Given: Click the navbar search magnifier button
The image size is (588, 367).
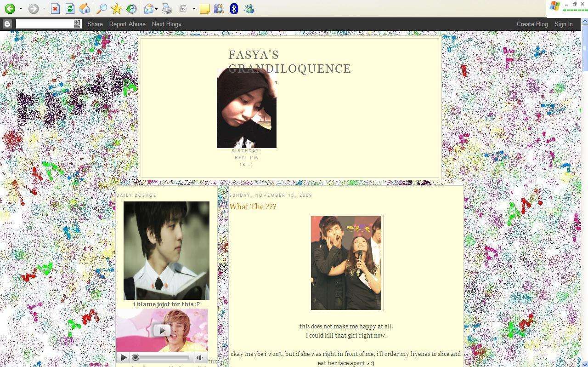Looking at the screenshot, I should tap(77, 24).
